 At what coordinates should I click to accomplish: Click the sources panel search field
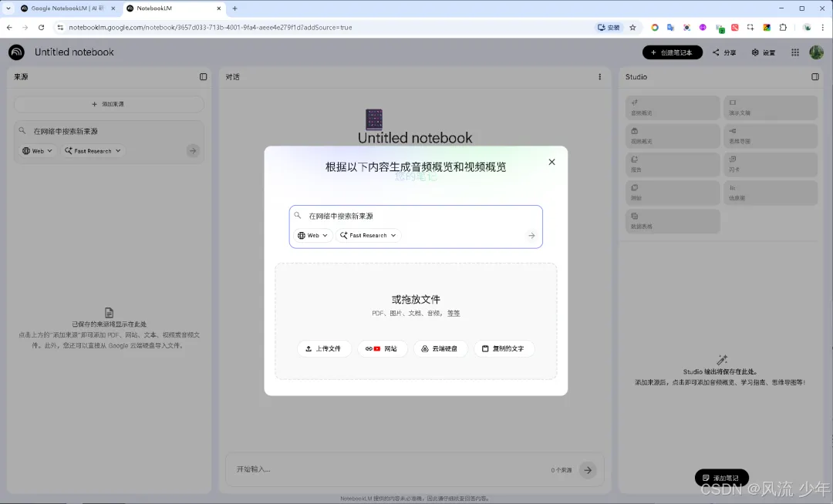(x=109, y=131)
